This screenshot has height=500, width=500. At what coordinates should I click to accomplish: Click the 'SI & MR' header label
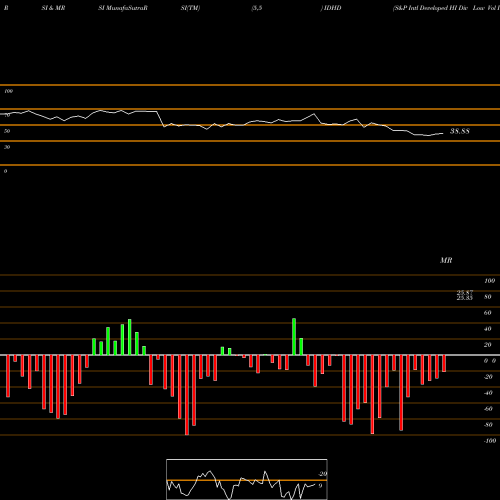point(53,8)
